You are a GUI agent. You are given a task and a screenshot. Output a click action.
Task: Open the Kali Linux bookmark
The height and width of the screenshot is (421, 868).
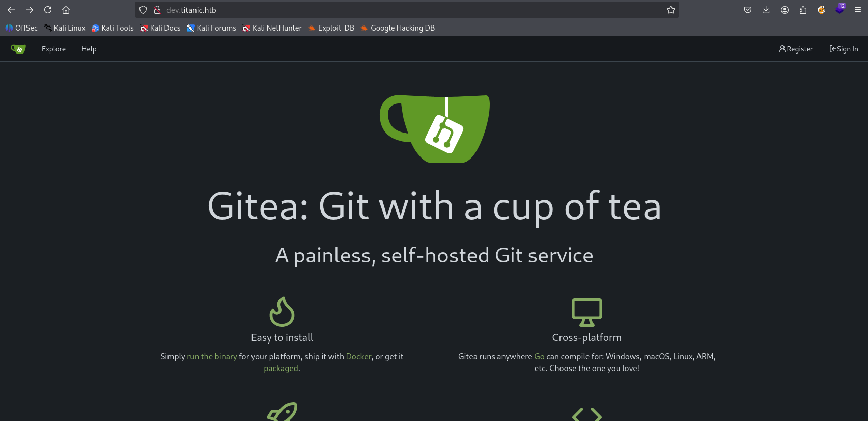click(x=65, y=28)
